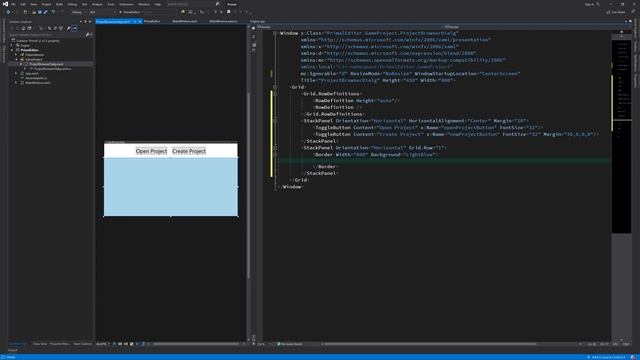The width and height of the screenshot is (640, 360).
Task: Collapse the GameProject folder node
Action: (x=16, y=59)
